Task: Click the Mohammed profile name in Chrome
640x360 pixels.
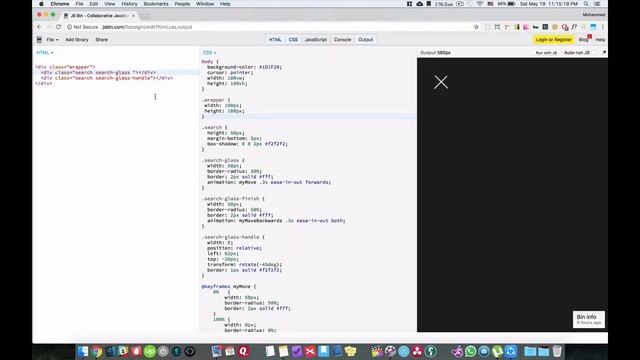Action: tap(593, 15)
